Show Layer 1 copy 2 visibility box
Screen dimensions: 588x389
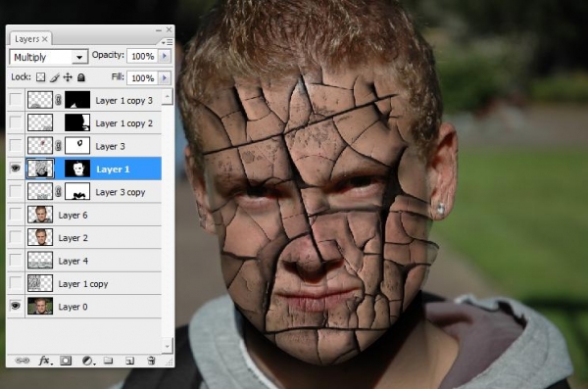pos(16,122)
